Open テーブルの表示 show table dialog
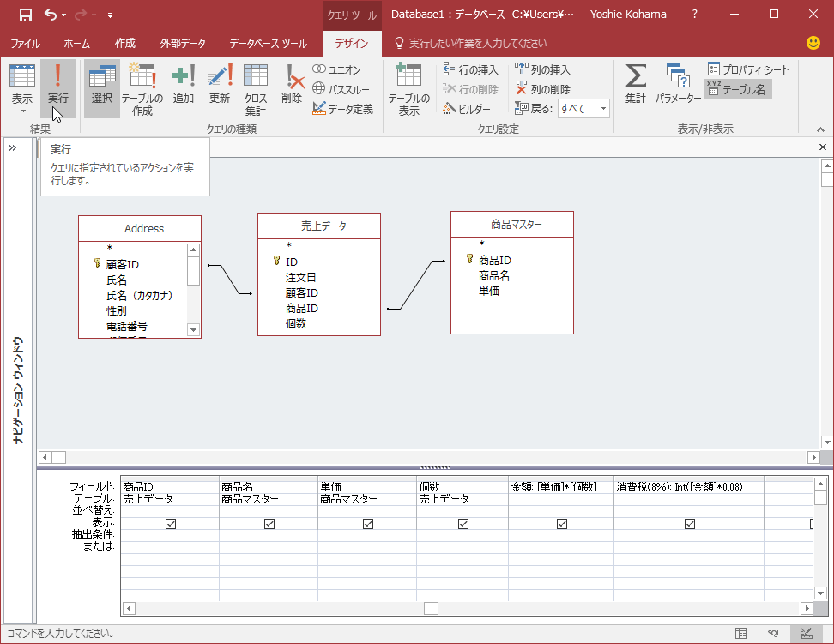Screen dimensions: 834x644 [x=409, y=88]
